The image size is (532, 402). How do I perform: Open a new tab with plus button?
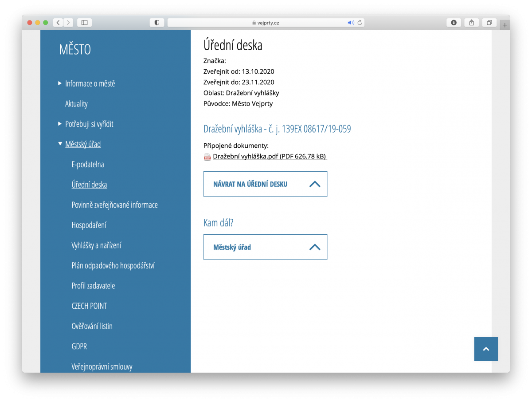pos(505,25)
